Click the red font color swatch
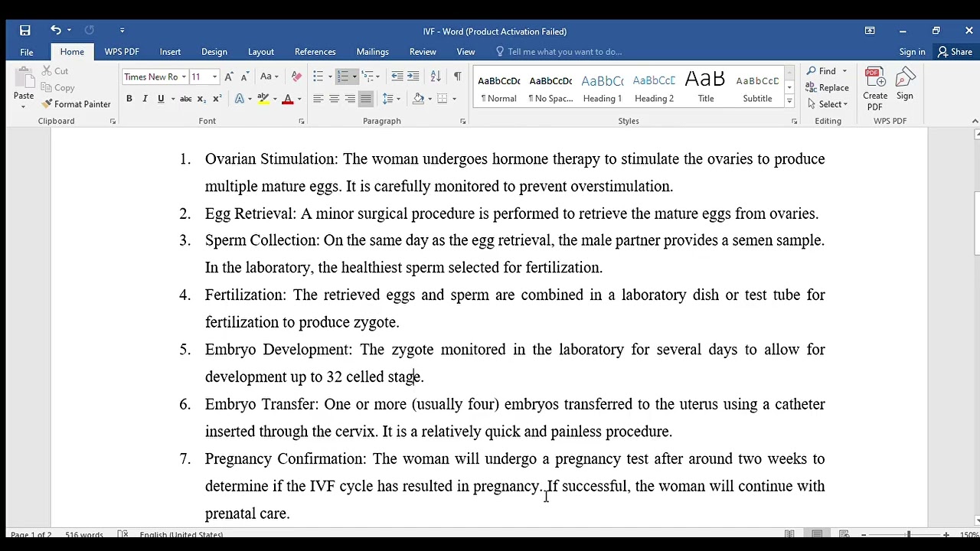This screenshot has width=980, height=551. [x=288, y=99]
